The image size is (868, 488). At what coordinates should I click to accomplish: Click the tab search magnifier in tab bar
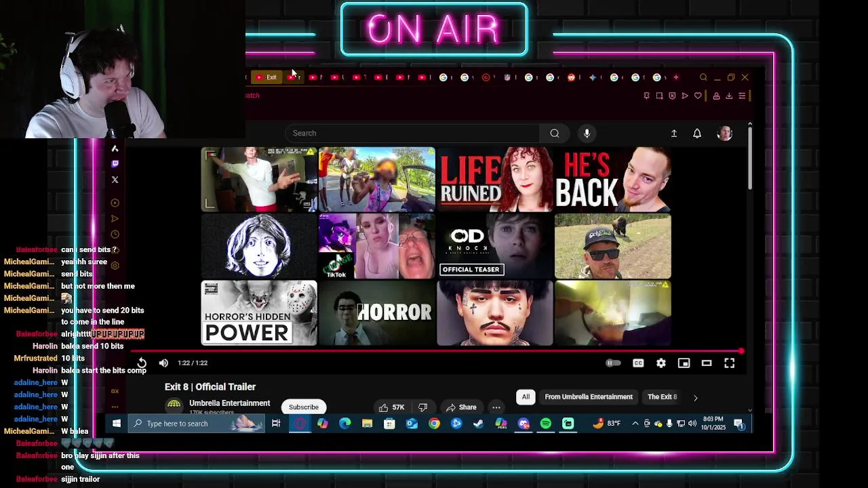pos(703,77)
